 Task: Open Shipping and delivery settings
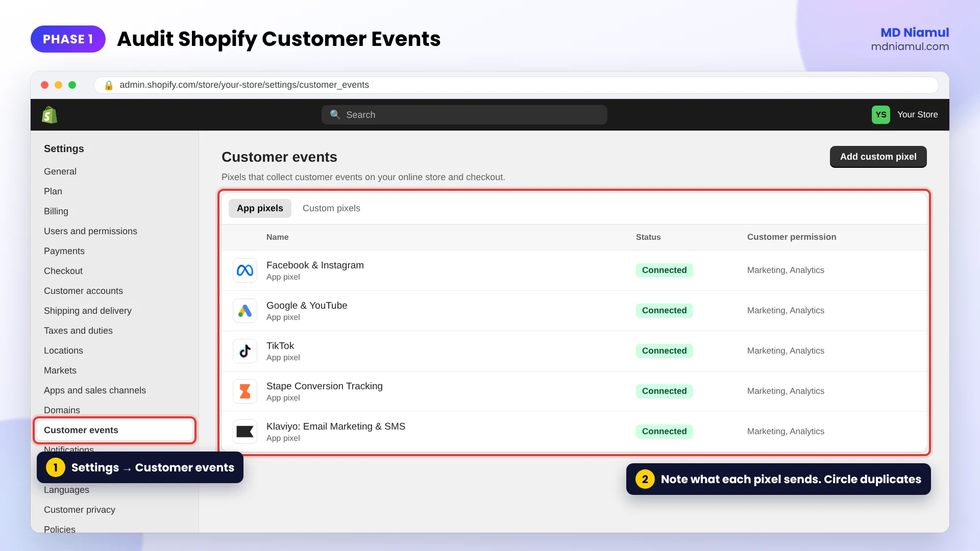click(x=88, y=311)
